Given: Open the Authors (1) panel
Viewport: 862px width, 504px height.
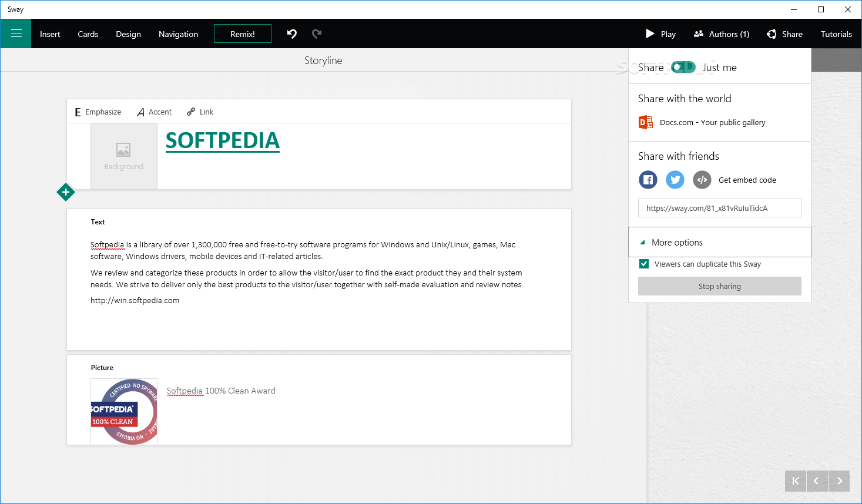Looking at the screenshot, I should tap(722, 34).
